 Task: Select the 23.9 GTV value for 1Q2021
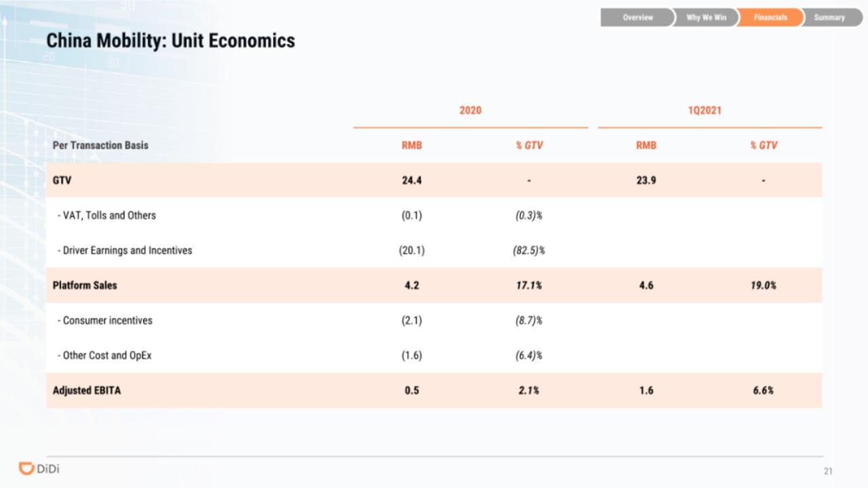click(646, 180)
